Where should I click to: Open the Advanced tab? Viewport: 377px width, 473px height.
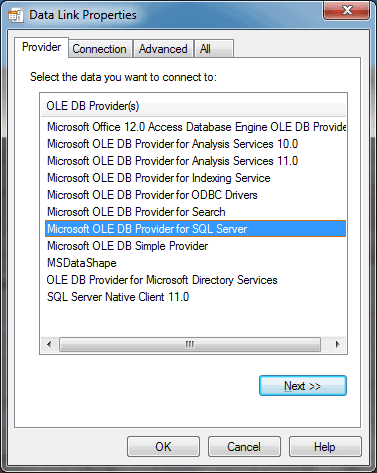click(163, 49)
